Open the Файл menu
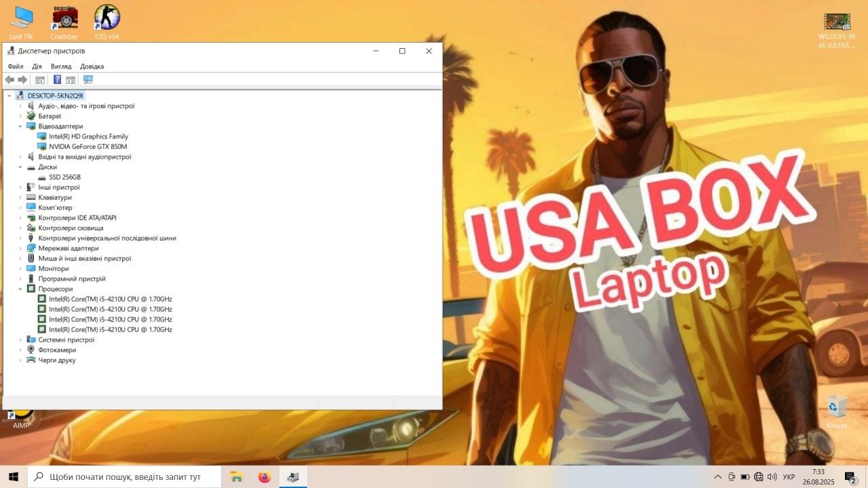Screen dimensions: 868x488 (16, 66)
